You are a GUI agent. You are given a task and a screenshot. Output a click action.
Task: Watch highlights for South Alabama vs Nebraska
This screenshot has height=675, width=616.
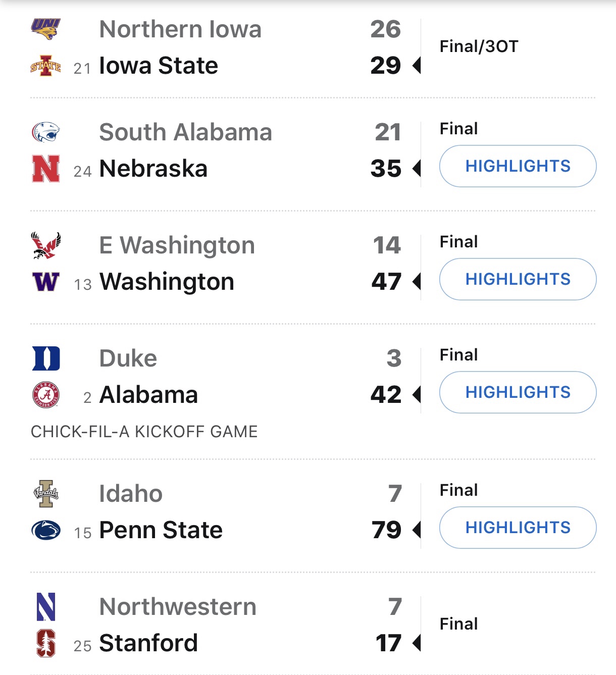[x=518, y=166]
